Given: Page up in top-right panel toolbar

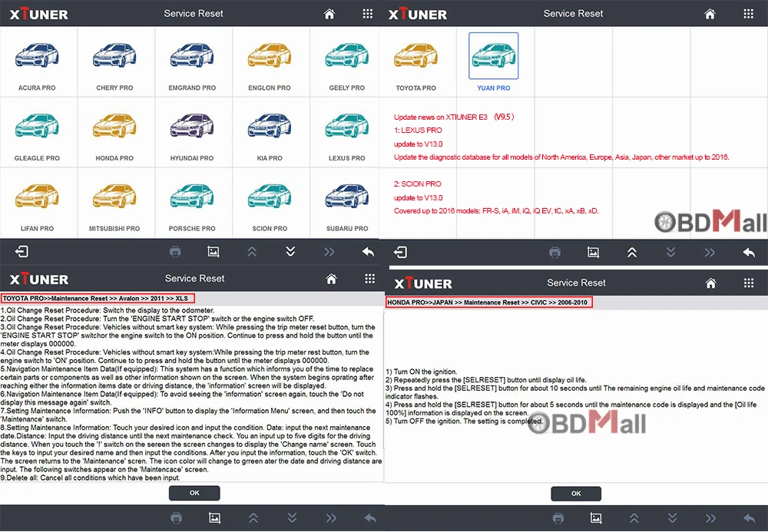Looking at the screenshot, I should (x=632, y=253).
